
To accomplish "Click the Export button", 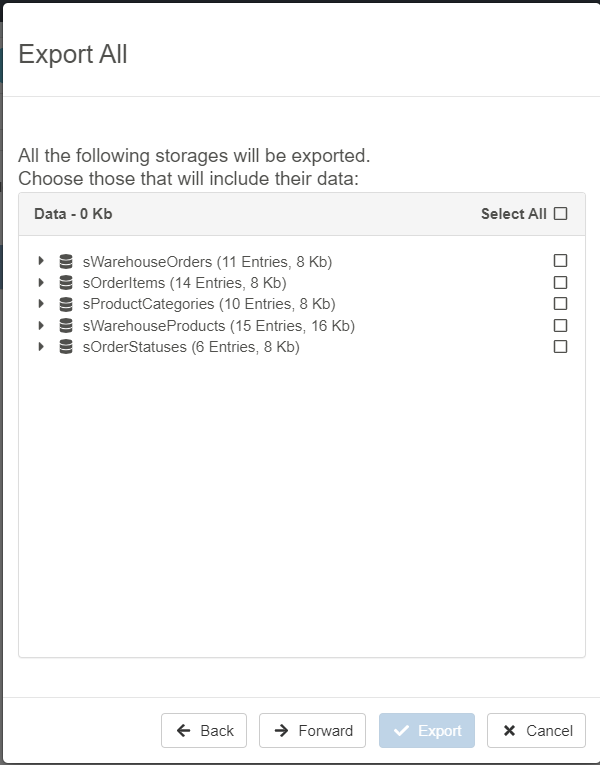I will pos(427,731).
